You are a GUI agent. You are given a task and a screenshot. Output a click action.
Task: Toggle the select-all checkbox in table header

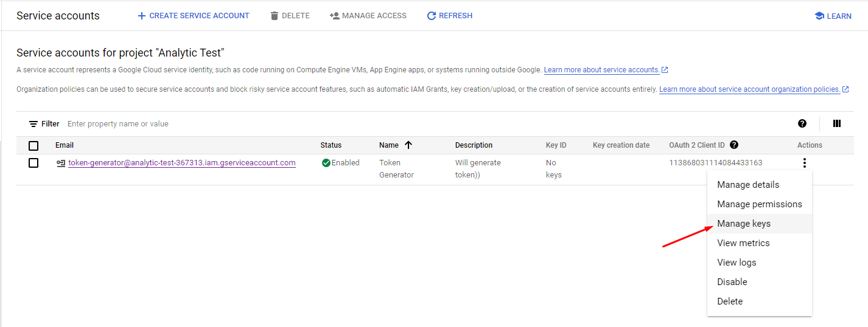click(x=33, y=146)
